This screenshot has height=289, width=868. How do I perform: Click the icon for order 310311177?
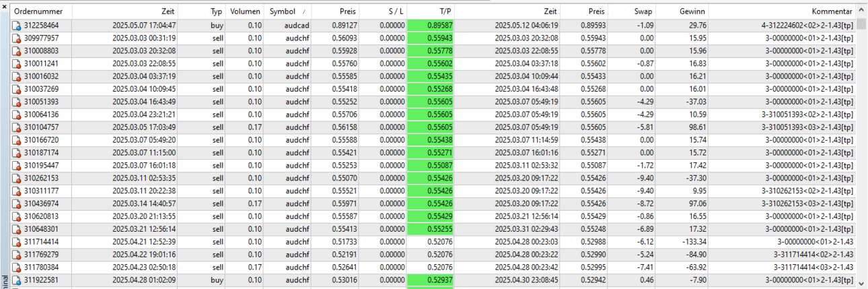16,191
